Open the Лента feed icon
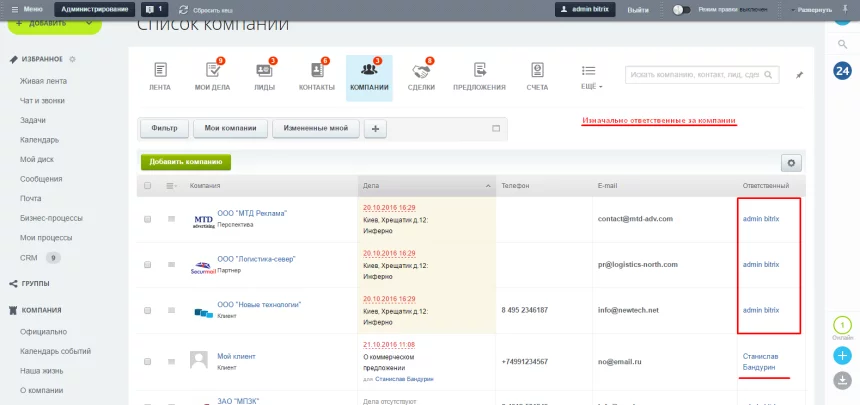 [x=160, y=71]
